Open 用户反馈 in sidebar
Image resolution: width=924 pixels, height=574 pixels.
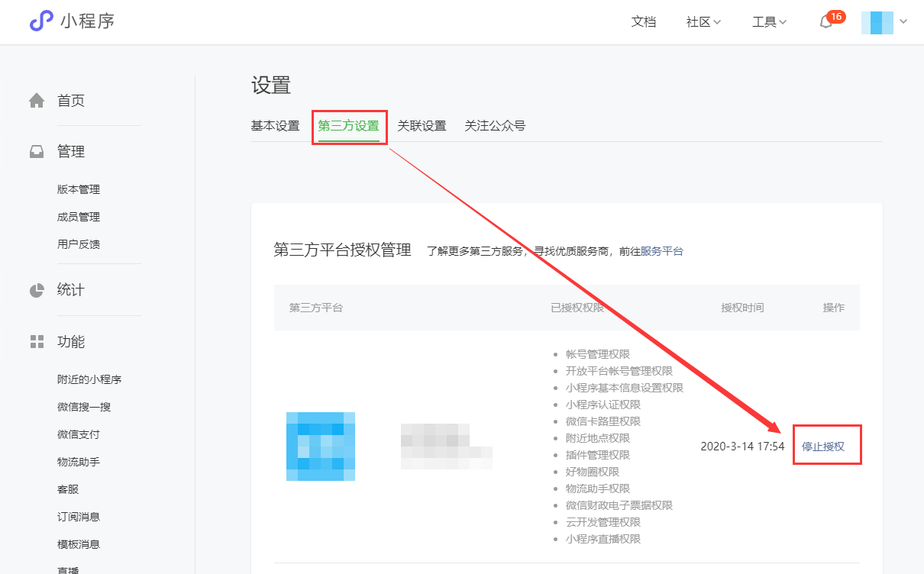[79, 244]
